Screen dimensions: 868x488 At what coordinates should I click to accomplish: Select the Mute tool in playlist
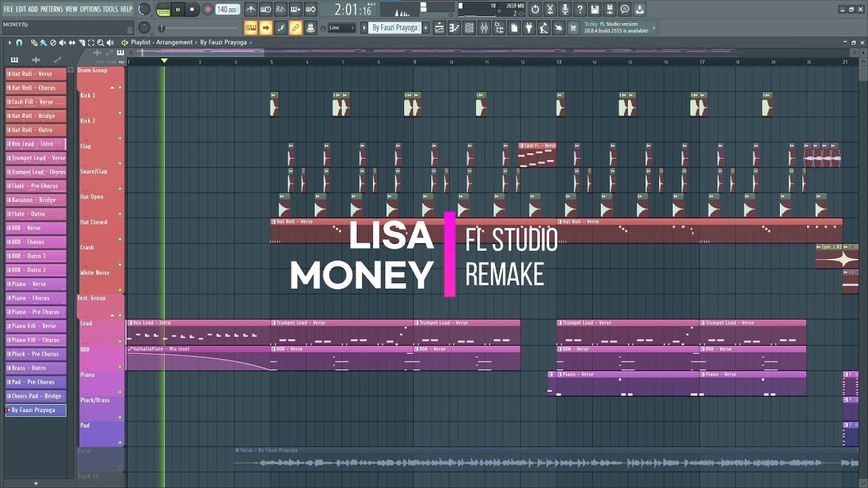62,43
